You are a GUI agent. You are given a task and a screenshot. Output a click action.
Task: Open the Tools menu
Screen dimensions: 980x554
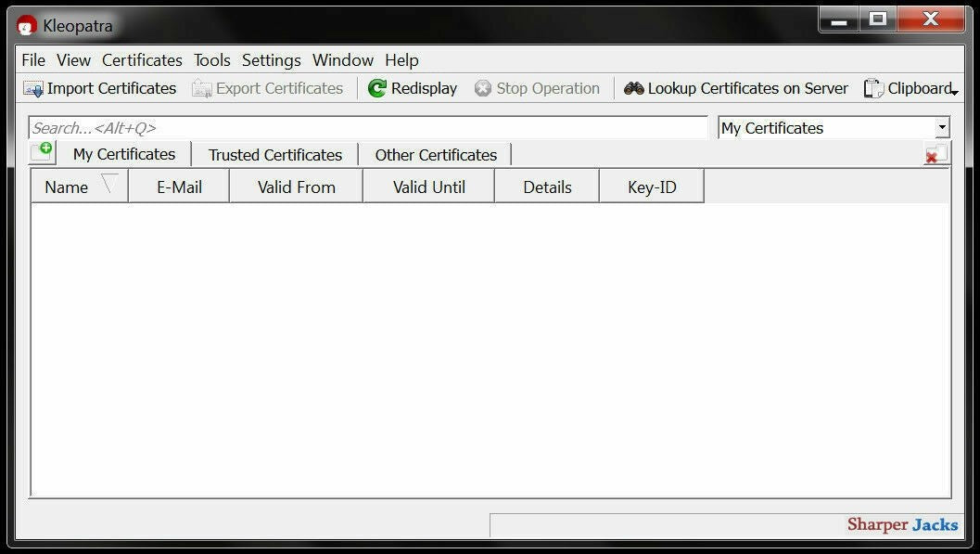[x=211, y=59]
